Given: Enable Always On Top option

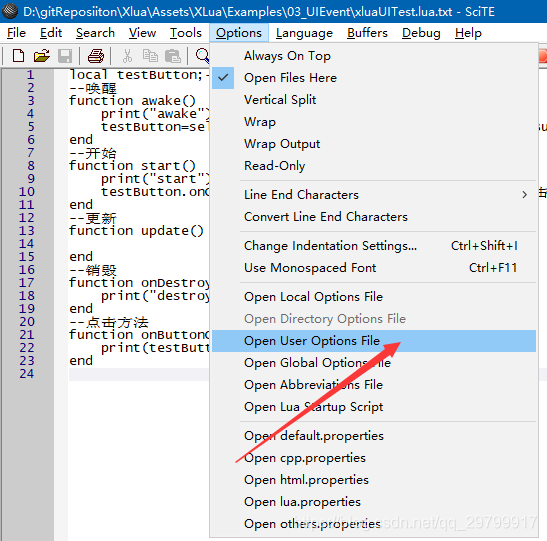Looking at the screenshot, I should 374,56.
